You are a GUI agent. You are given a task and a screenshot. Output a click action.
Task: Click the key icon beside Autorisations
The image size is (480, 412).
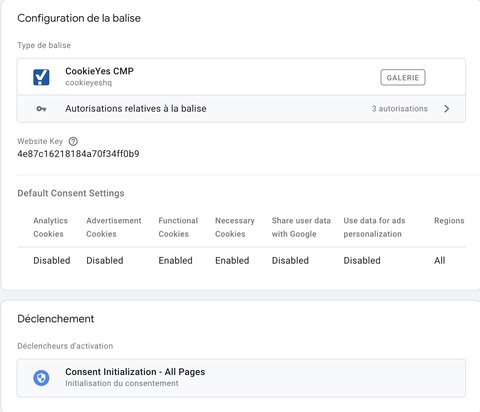41,109
